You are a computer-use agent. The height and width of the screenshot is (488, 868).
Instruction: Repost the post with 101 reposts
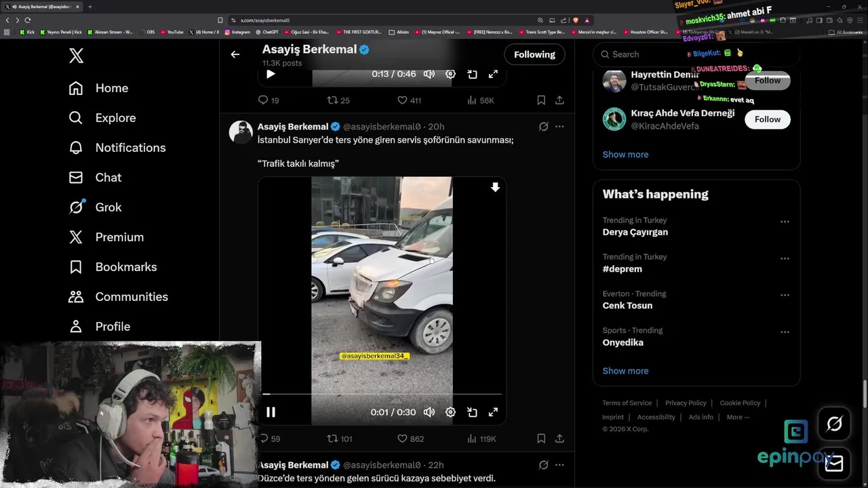(x=340, y=439)
